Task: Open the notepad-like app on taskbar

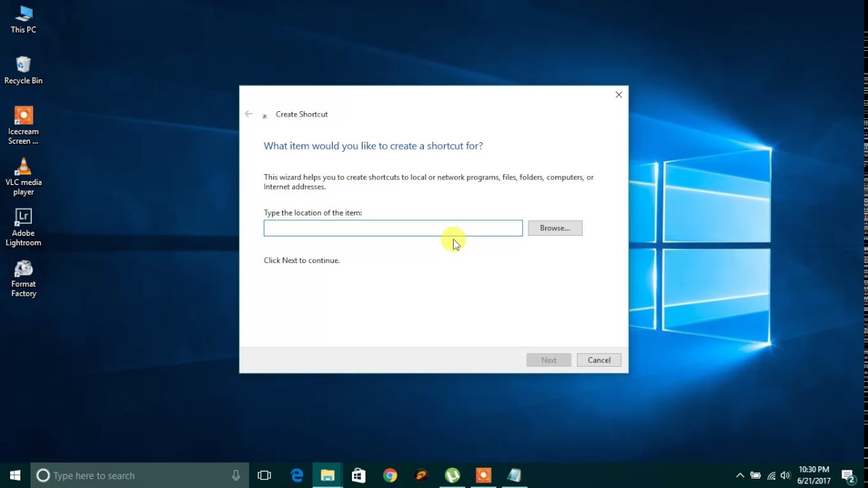Action: pyautogui.click(x=515, y=475)
